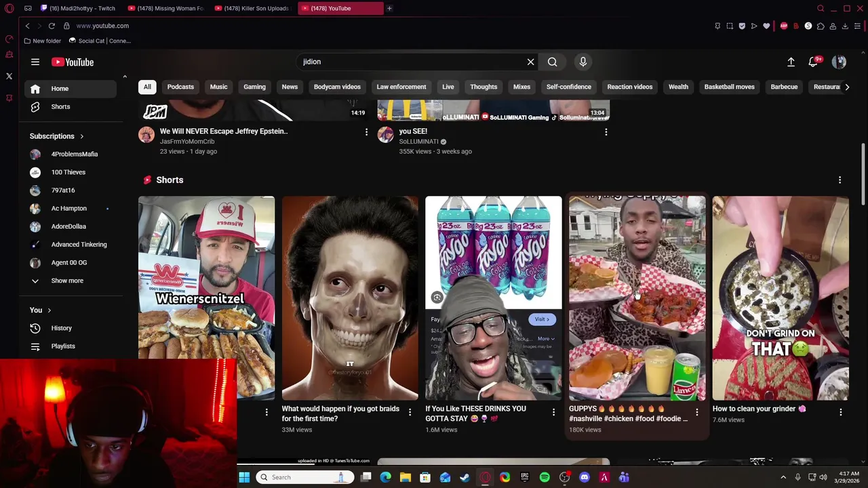This screenshot has height=488, width=868.
Task: Open options for the braids Short
Action: pos(410,412)
